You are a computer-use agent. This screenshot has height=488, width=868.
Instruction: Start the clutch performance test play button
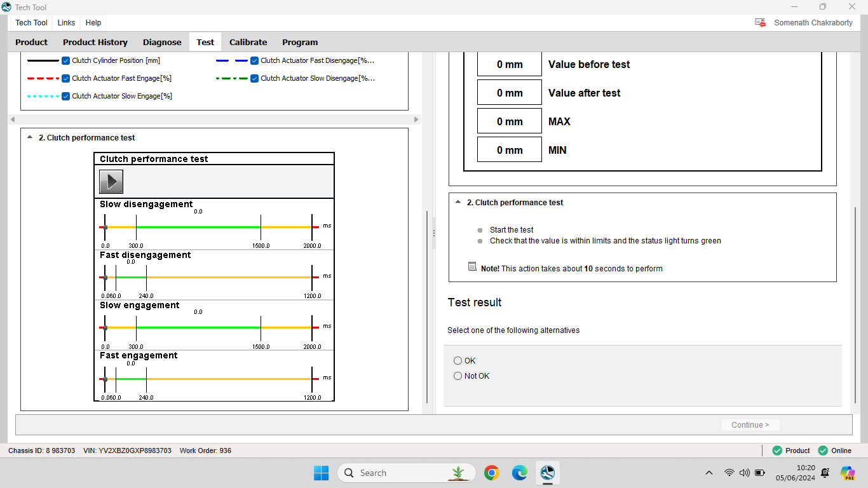click(x=111, y=182)
